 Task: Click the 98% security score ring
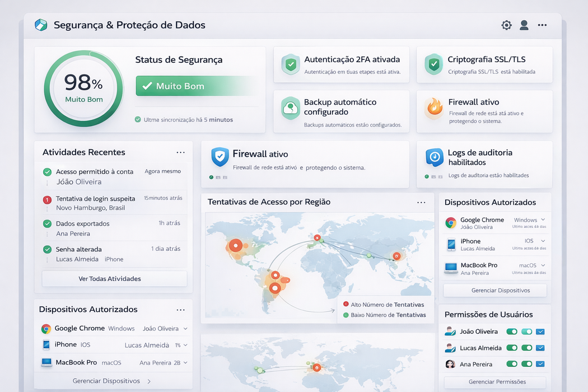click(83, 89)
